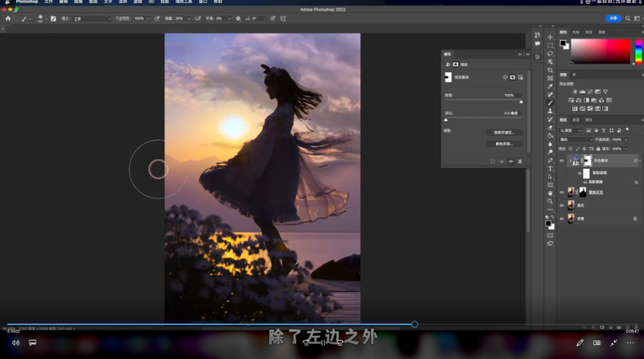Select the Pen tool
This screenshot has width=644, height=359.
[x=550, y=160]
